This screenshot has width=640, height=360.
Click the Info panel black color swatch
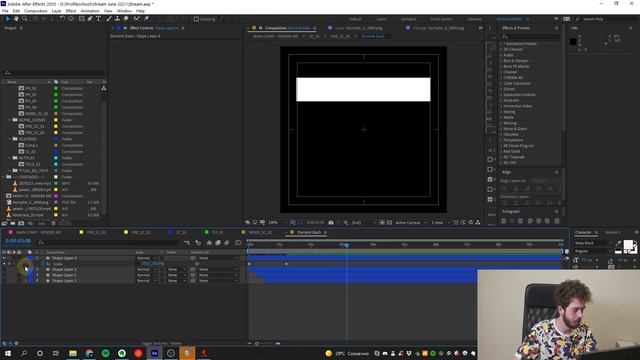tap(573, 42)
